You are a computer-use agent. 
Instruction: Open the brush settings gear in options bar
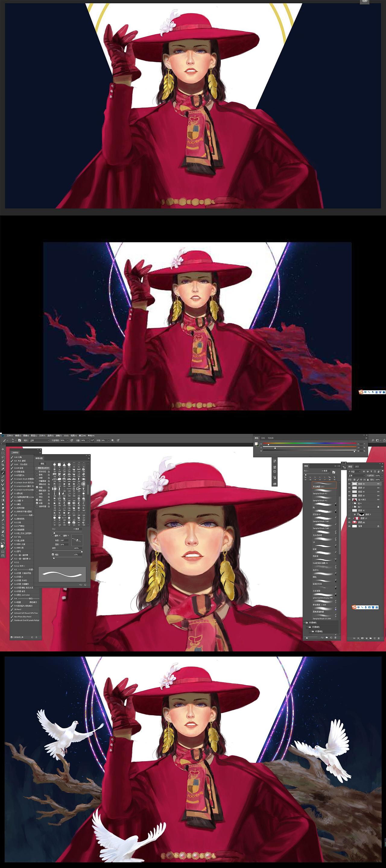pos(112,440)
